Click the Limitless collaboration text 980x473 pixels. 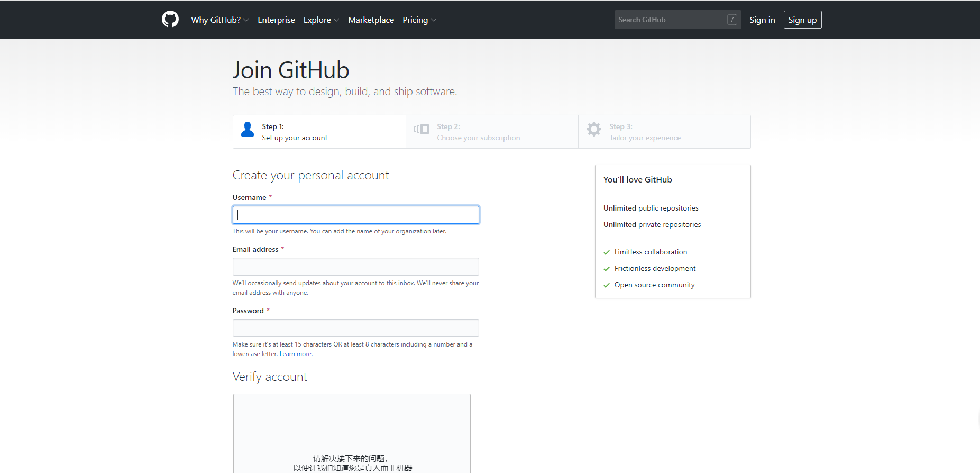[x=651, y=252]
